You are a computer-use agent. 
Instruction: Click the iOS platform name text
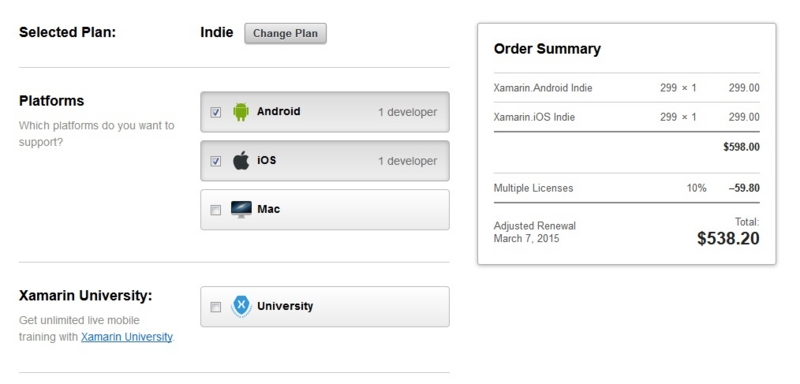tap(266, 160)
